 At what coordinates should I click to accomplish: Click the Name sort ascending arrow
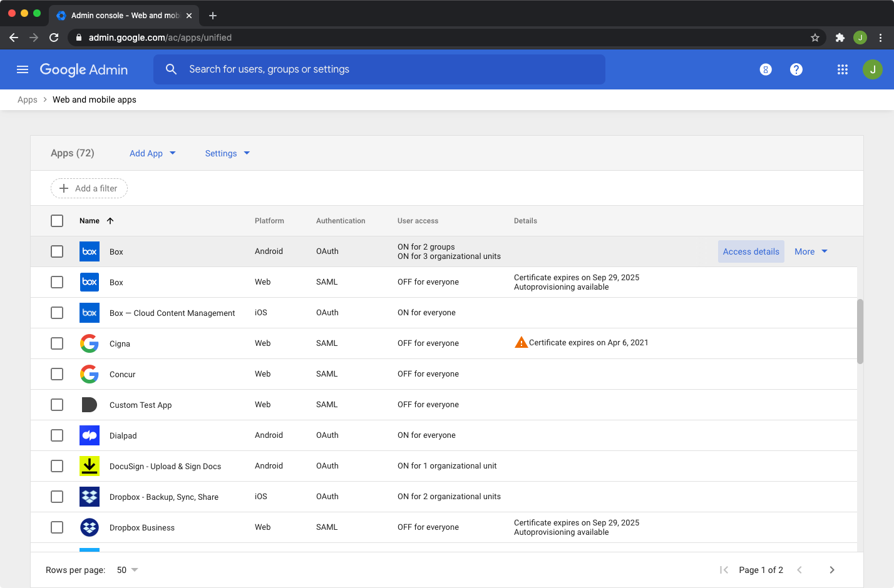pyautogui.click(x=110, y=221)
